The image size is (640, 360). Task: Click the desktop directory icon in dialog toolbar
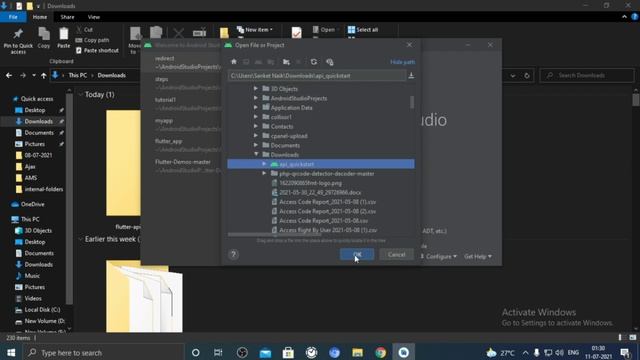pyautogui.click(x=246, y=62)
